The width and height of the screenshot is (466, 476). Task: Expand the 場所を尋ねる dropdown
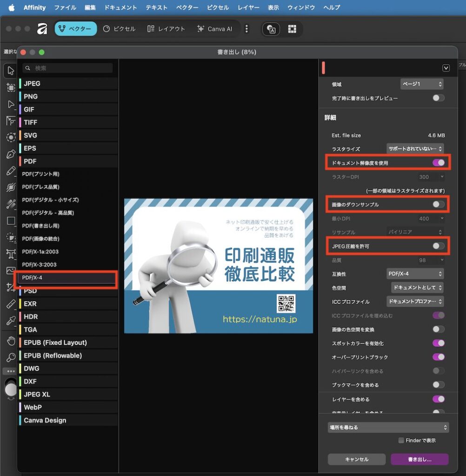point(388,427)
